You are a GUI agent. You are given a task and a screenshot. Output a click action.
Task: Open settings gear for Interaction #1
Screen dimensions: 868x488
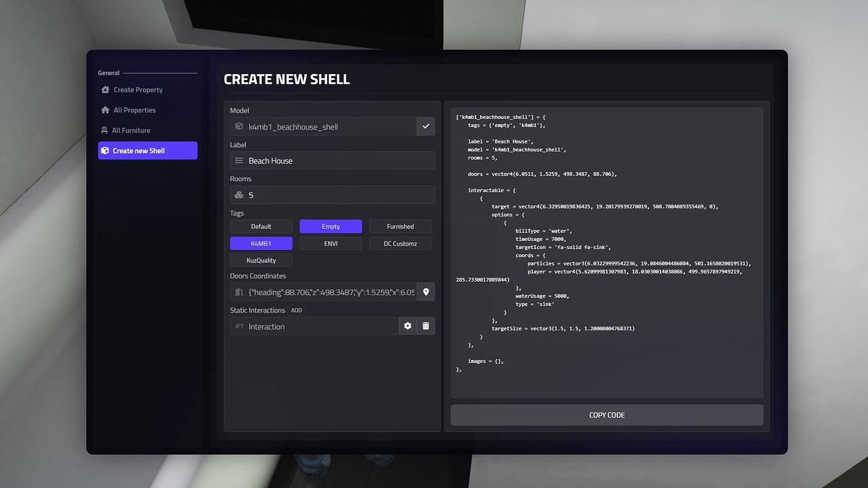408,326
